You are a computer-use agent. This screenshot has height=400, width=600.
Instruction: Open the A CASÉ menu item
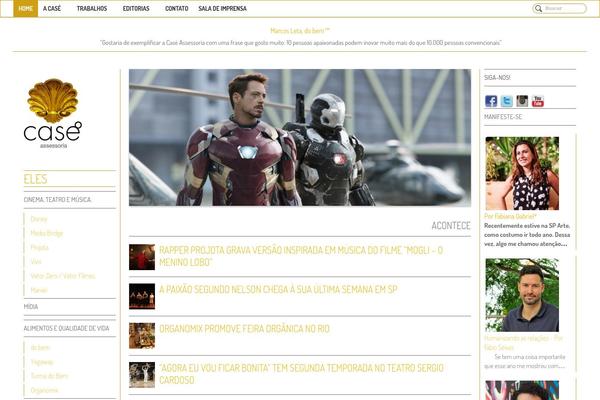(52, 8)
